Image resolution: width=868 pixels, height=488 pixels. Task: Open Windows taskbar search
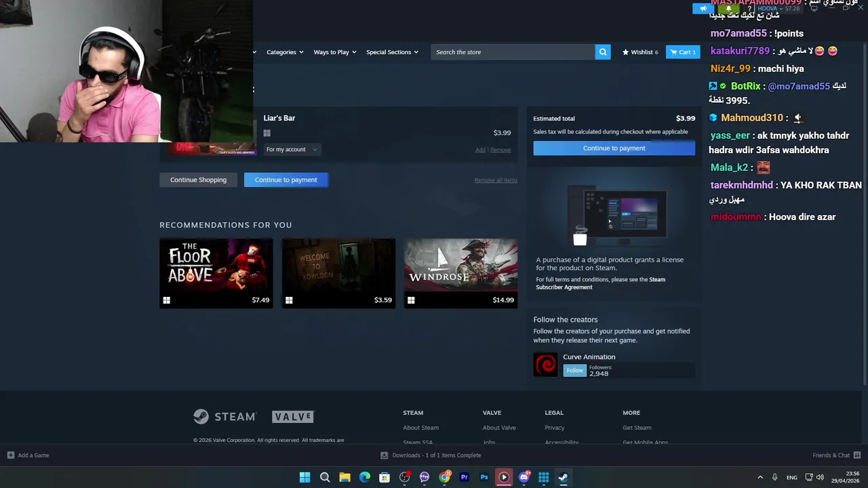[x=325, y=477]
